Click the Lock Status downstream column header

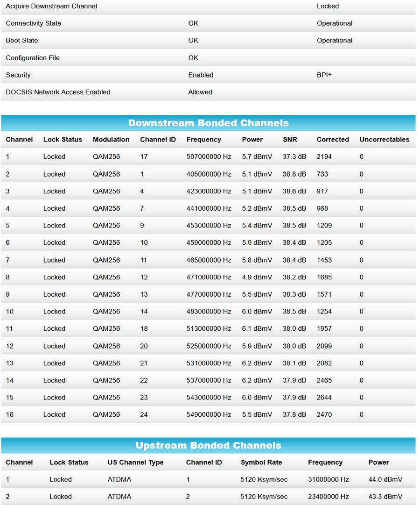[x=63, y=140]
